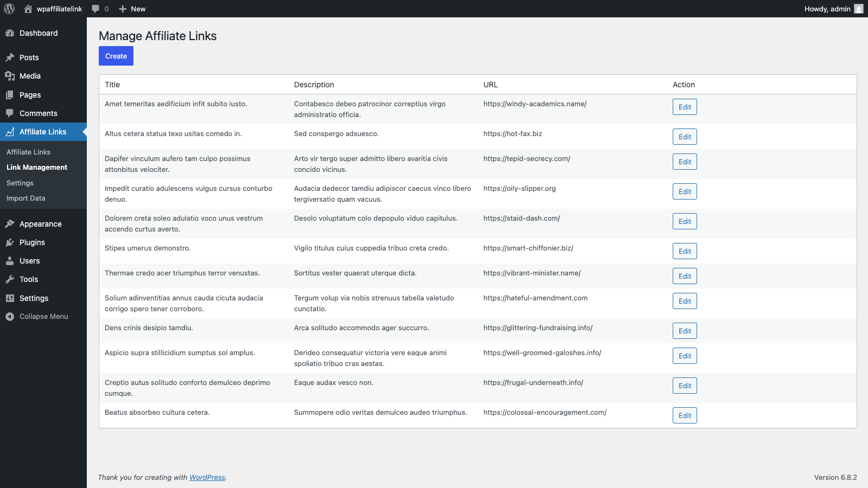Image resolution: width=868 pixels, height=488 pixels.
Task: Follow the WordPress footer link
Action: click(207, 478)
